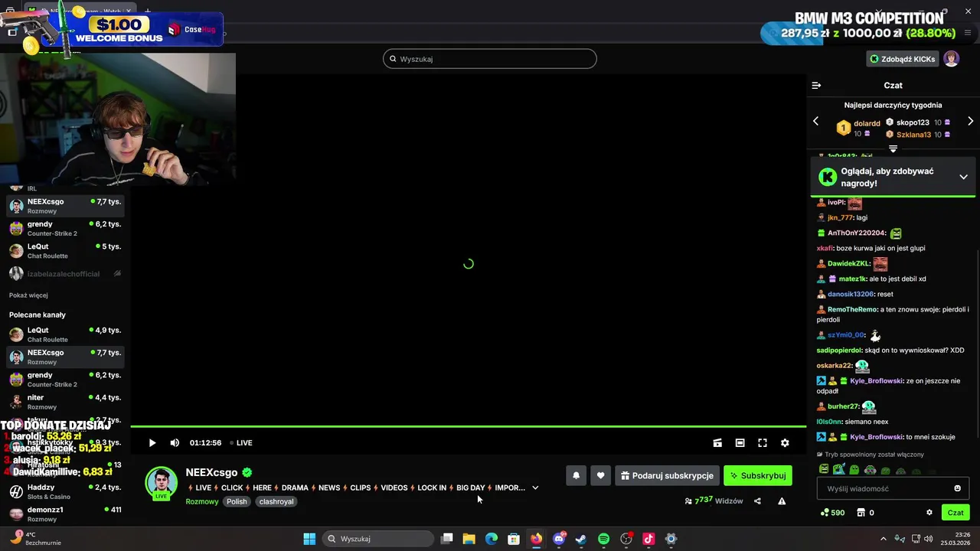This screenshot has height=551, width=980.
Task: Open OBS Studio from the taskbar
Action: [626, 539]
